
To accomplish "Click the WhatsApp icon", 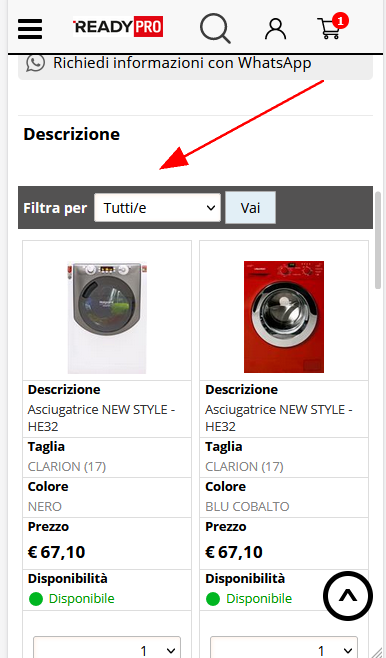I will click(35, 63).
